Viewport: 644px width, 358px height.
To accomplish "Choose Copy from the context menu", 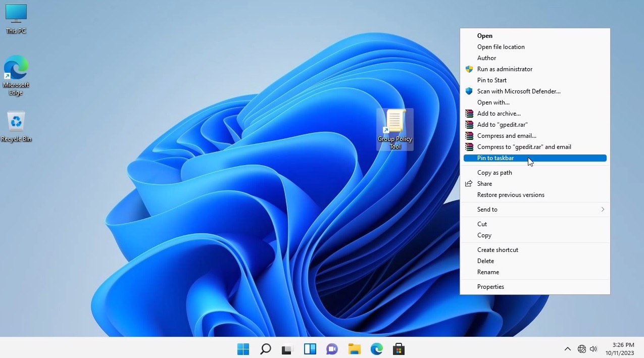I will 535,235.
